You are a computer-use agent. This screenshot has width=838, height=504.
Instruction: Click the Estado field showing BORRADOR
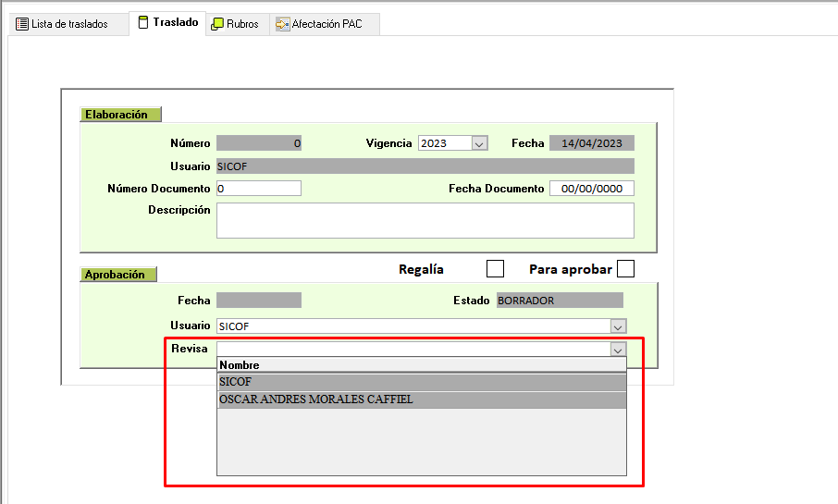[x=560, y=301]
